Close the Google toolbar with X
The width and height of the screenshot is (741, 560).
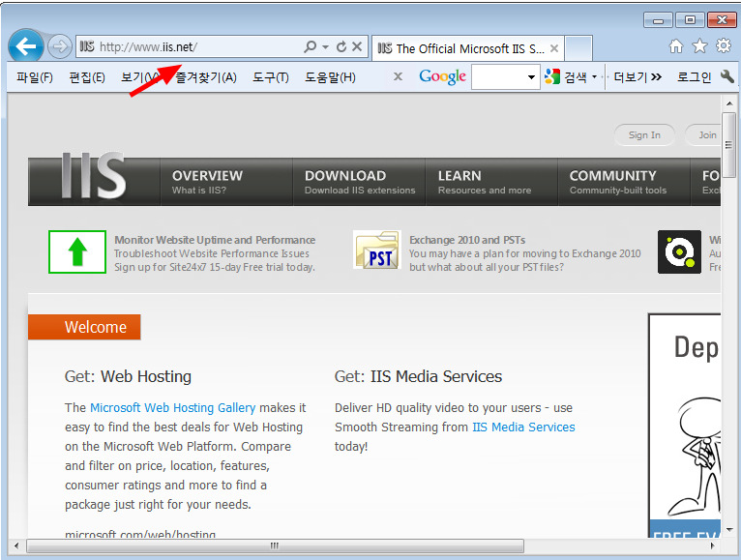click(x=398, y=77)
